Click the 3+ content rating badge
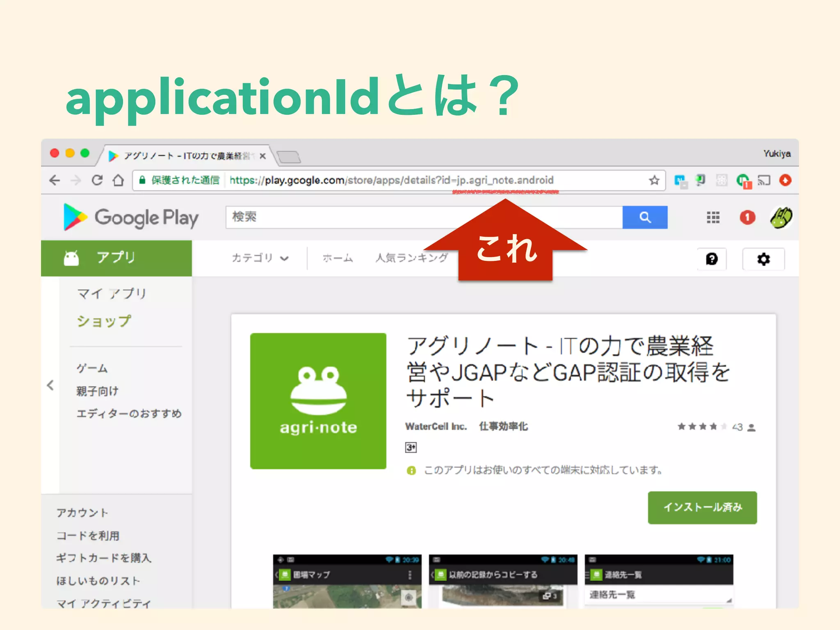Screen dimensions: 840x630 click(411, 447)
